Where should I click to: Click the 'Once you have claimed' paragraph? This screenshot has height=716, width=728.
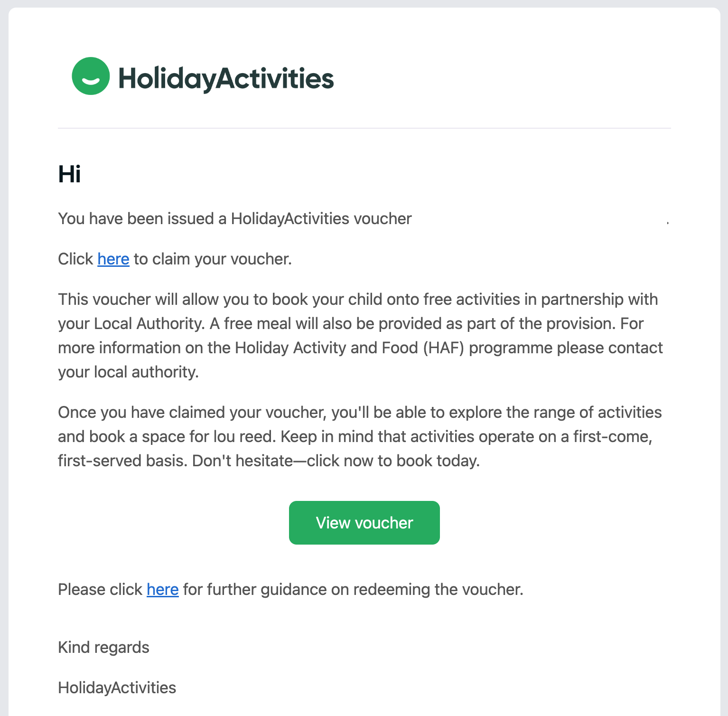360,436
